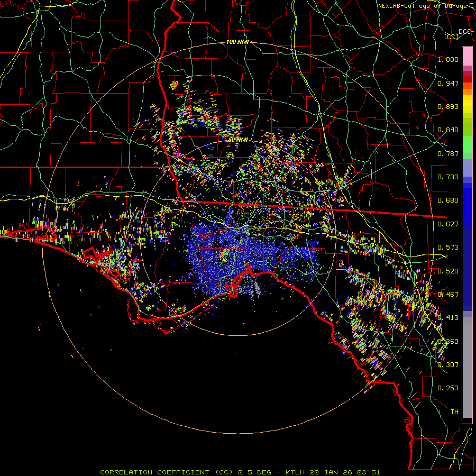This screenshot has height=476, width=476.
Task: Select the 0.573 scale value
Action: click(448, 248)
